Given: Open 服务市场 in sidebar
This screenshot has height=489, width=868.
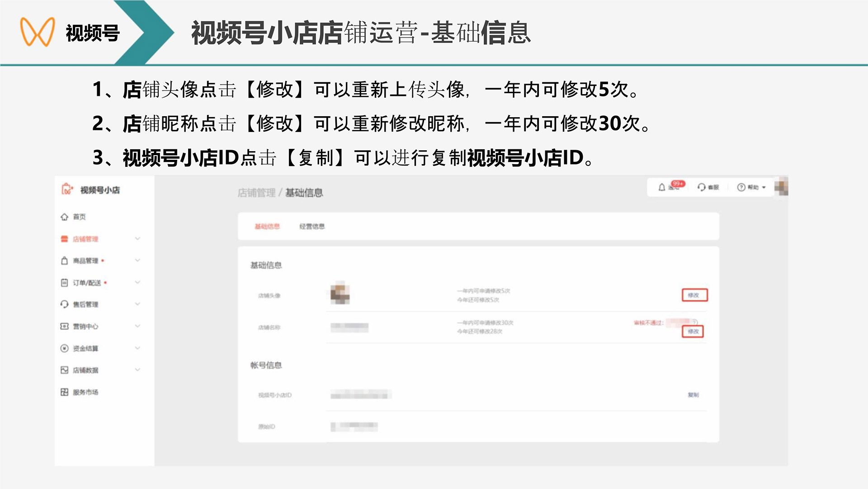Looking at the screenshot, I should click(x=85, y=392).
